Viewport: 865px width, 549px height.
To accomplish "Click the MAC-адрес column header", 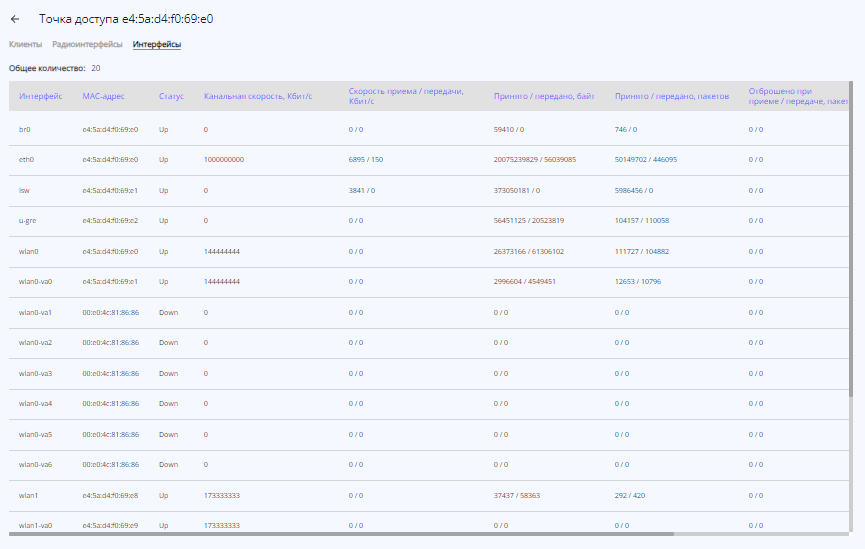I will [103, 96].
